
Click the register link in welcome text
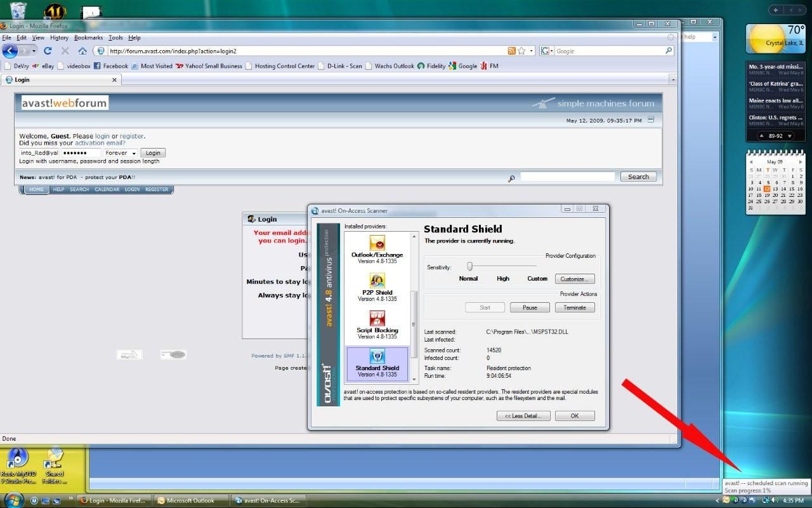click(131, 136)
